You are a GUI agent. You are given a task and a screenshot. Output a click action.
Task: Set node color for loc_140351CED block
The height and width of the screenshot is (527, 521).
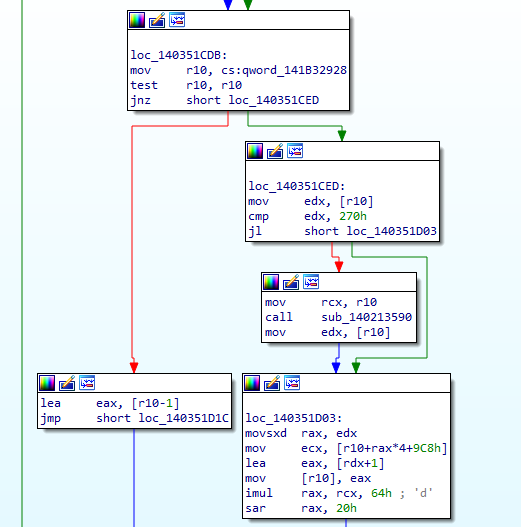click(255, 151)
